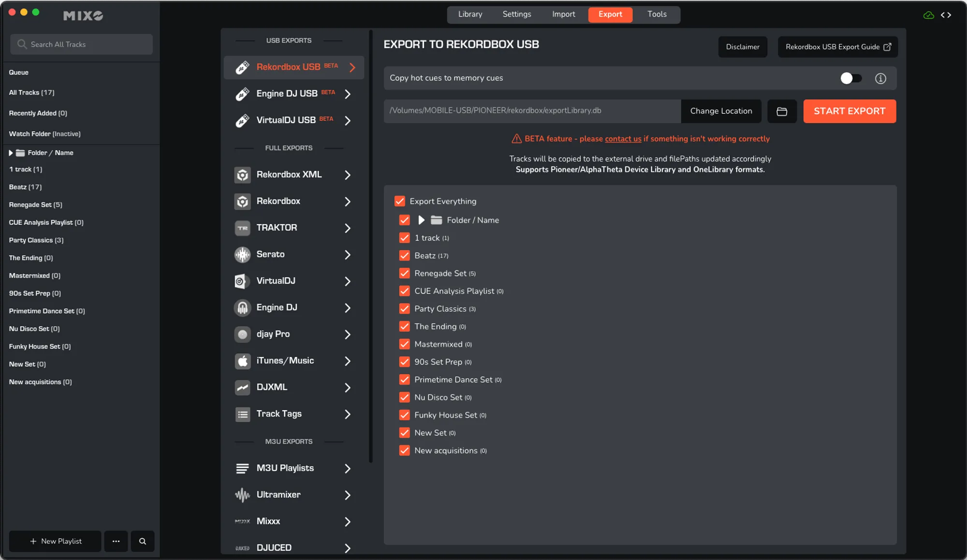Image resolution: width=967 pixels, height=560 pixels.
Task: Expand Folder / Name in sidebar
Action: (x=11, y=153)
